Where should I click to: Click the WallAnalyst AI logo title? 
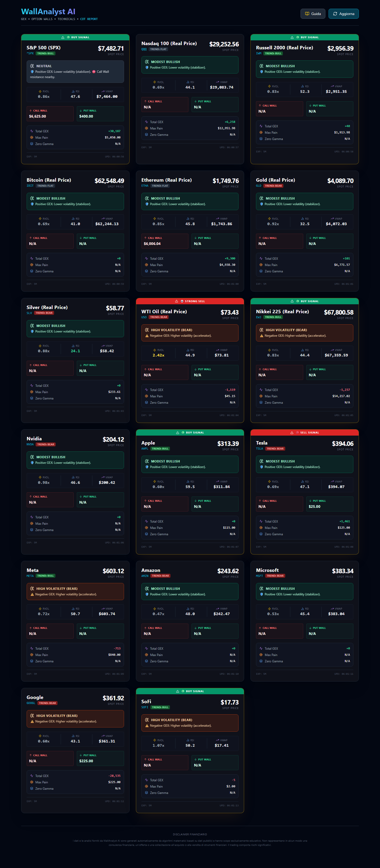(x=48, y=11)
